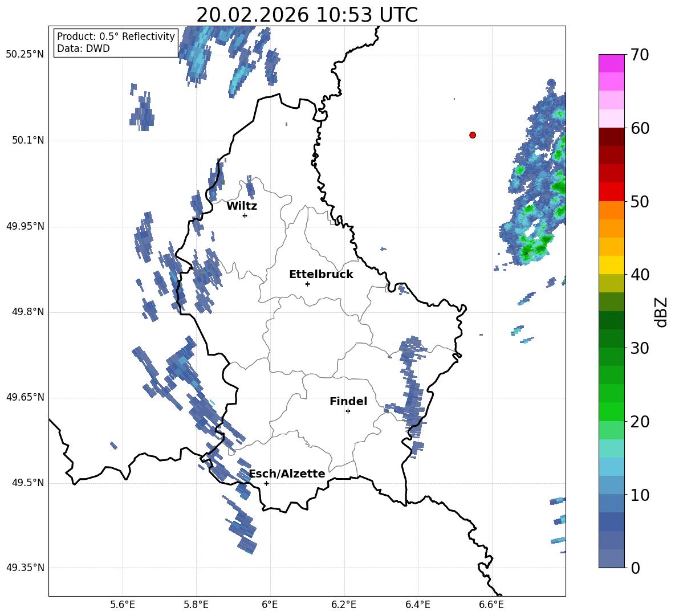
Task: Click the yellow colorbar segment at 40
Action: [611, 265]
